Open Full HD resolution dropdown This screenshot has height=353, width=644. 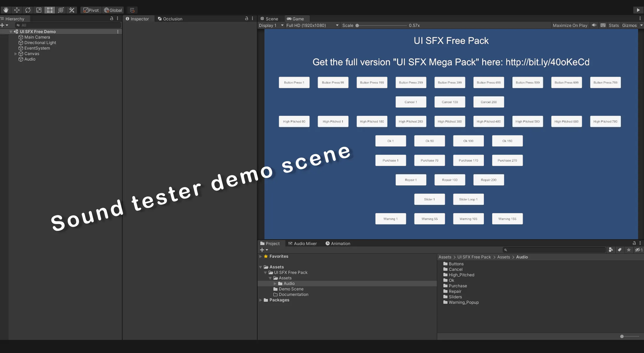pos(312,25)
